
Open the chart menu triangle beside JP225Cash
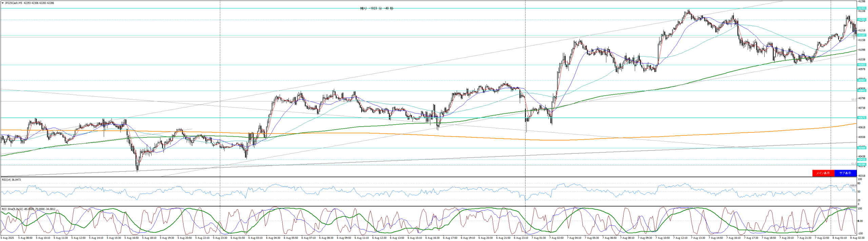(3, 3)
